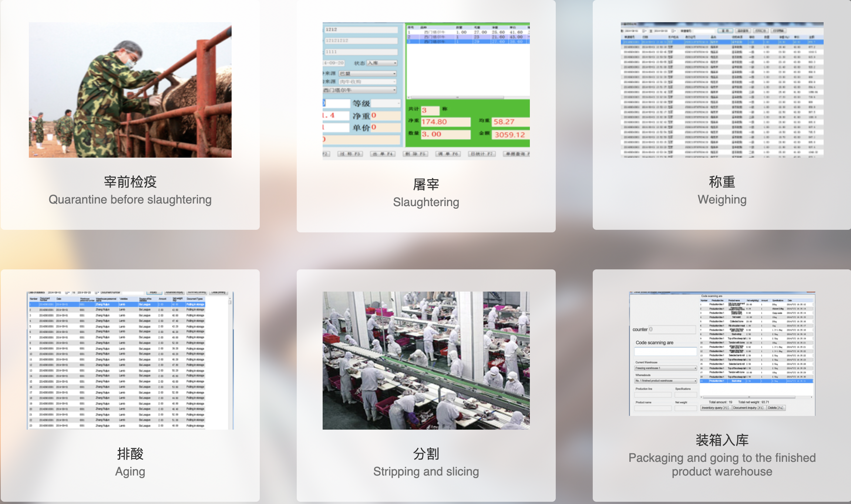Viewport: 851px width, 504px height.
Task: Click the packaging warehouse software screenshot
Action: (722, 354)
